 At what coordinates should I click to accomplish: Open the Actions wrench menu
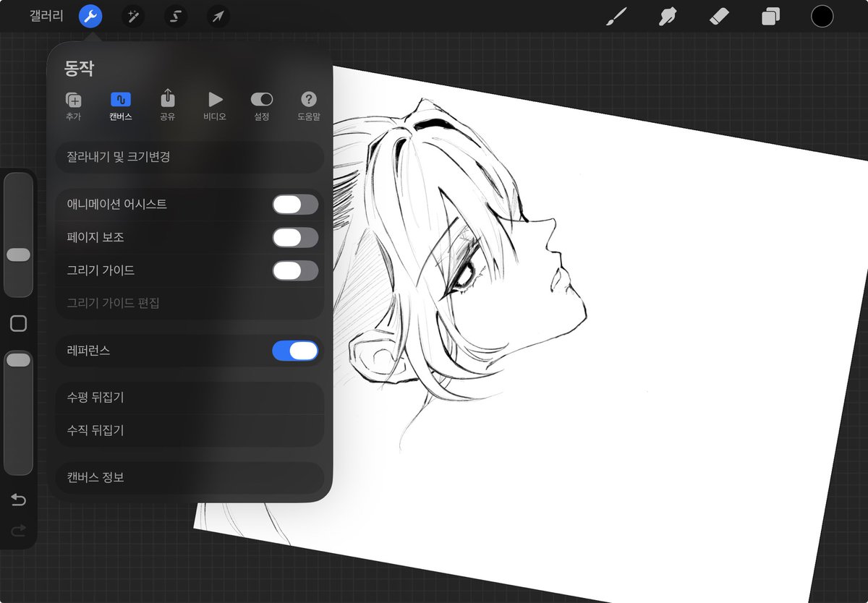[x=90, y=16]
